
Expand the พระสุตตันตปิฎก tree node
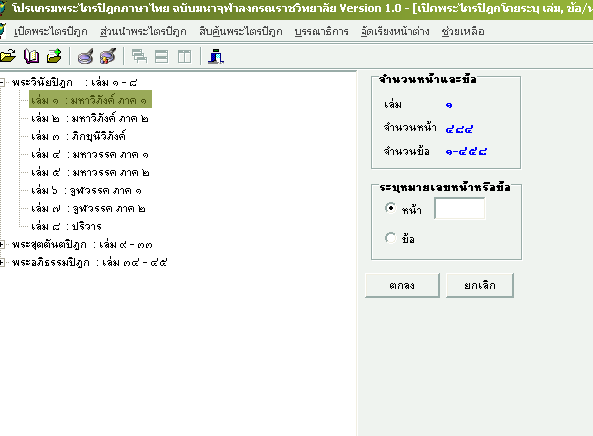click(2, 245)
